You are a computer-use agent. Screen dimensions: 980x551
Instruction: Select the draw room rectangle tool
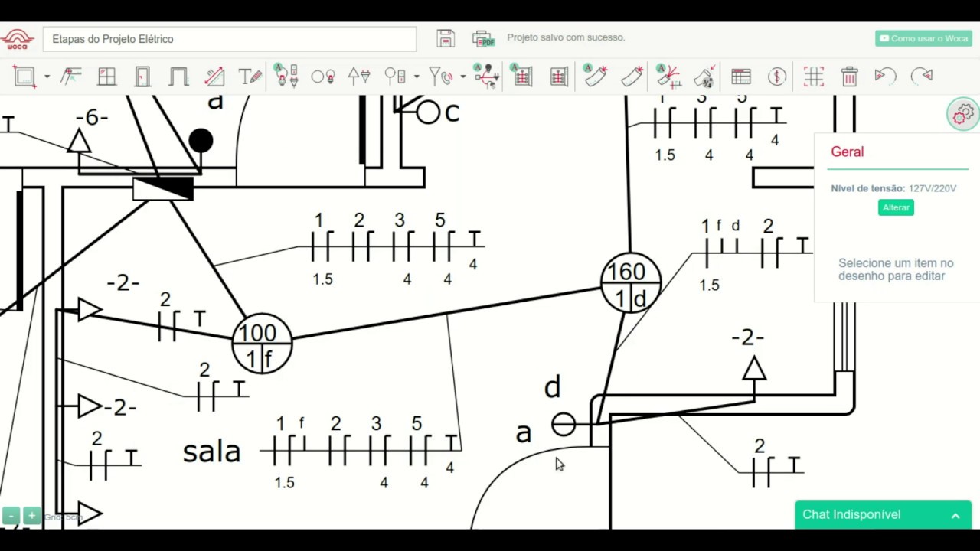[24, 77]
